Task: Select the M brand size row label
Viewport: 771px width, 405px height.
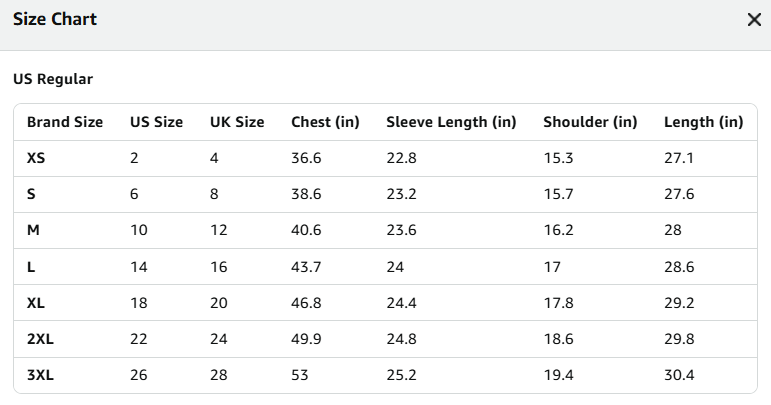Action: (x=33, y=230)
